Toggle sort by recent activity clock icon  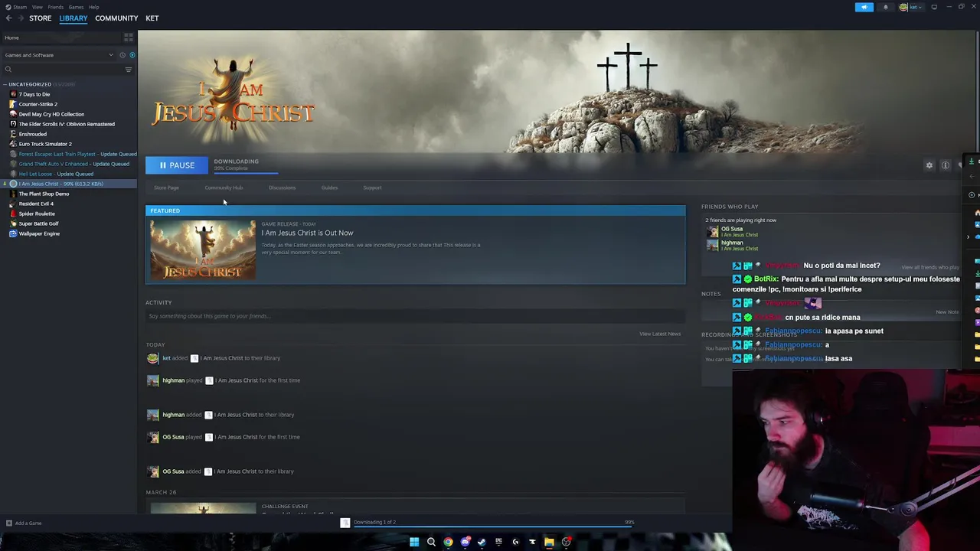click(x=122, y=55)
